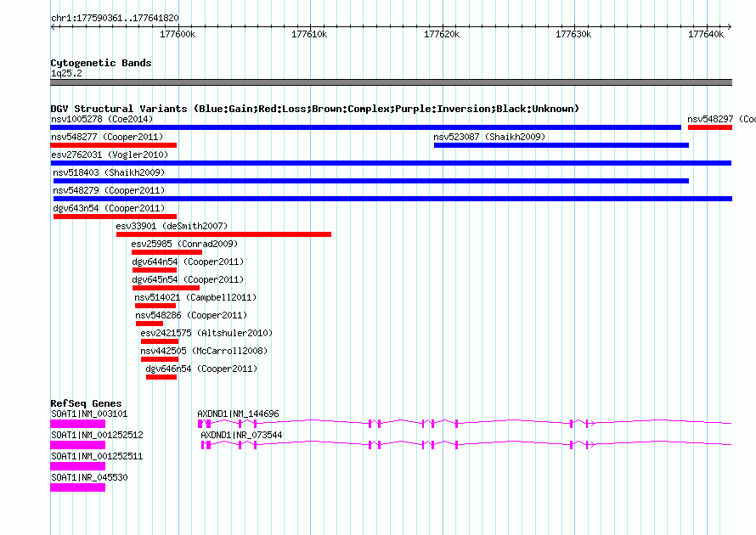Open nsv514021 (Campbell2011) variant label
Viewport: 756px width, 535px height.
[x=195, y=297]
